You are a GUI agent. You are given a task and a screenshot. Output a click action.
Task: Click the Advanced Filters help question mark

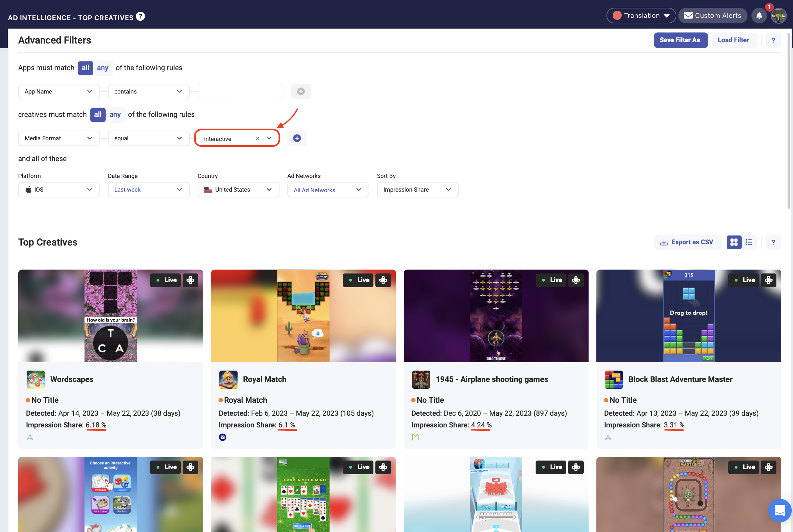tap(773, 40)
